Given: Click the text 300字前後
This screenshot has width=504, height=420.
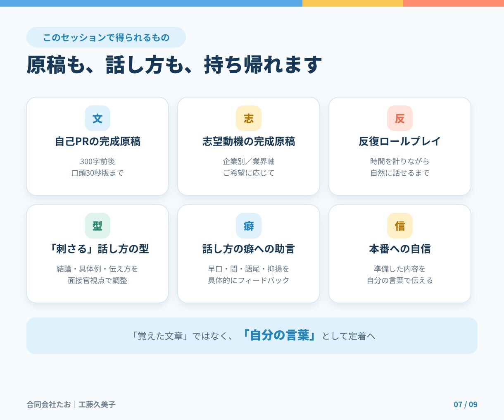Looking at the screenshot, I should [x=97, y=161].
